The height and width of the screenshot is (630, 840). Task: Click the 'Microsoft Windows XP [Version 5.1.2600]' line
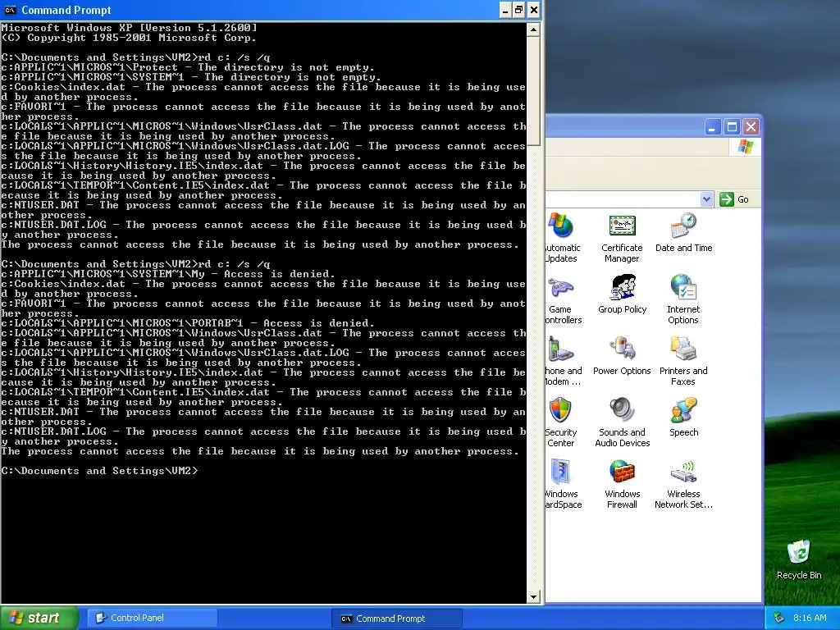[x=129, y=28]
